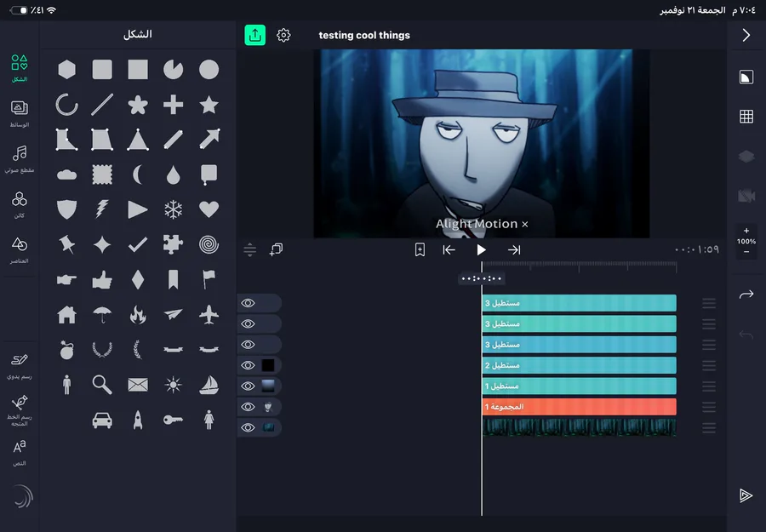The image size is (766, 532).
Task: Add the plus sign shape
Action: [x=174, y=105]
